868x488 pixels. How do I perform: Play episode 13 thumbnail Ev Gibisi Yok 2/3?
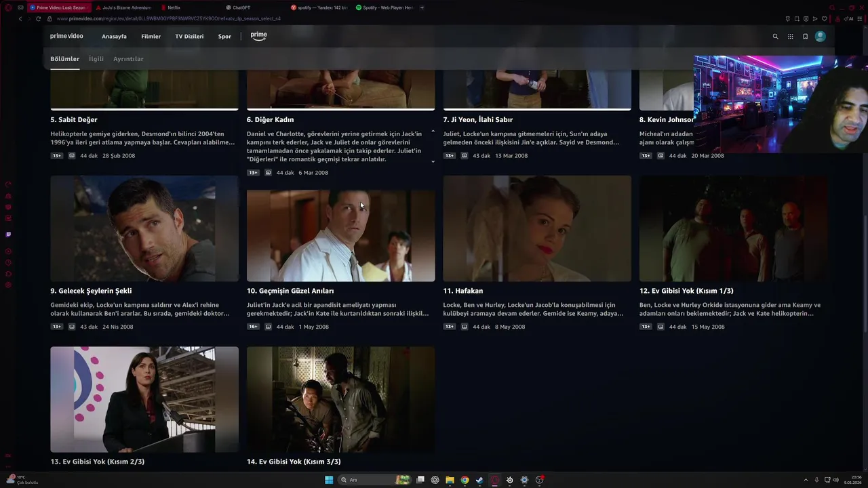tap(144, 399)
